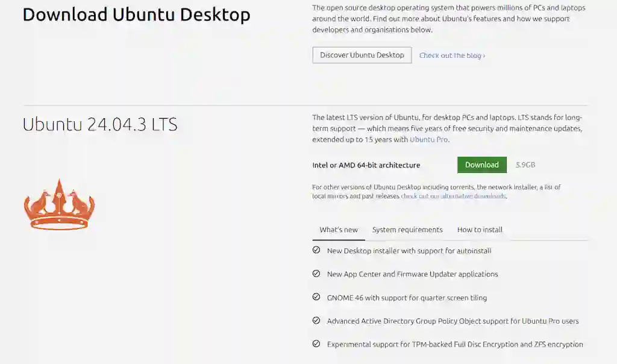This screenshot has height=364, width=617.
Task: Click the checkmark icon beside GNOME 46
Action: (x=316, y=297)
